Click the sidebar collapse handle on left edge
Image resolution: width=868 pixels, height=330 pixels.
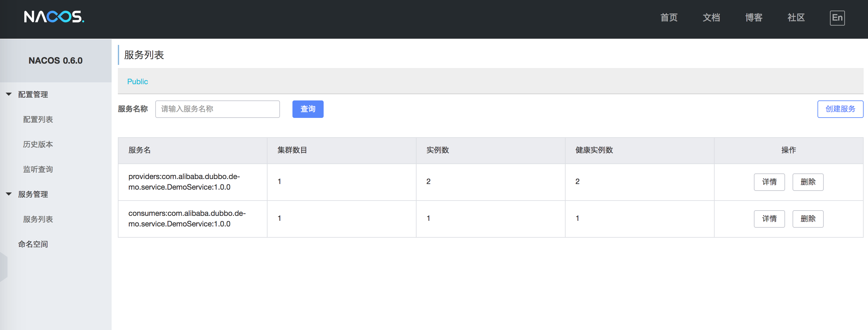(3, 267)
